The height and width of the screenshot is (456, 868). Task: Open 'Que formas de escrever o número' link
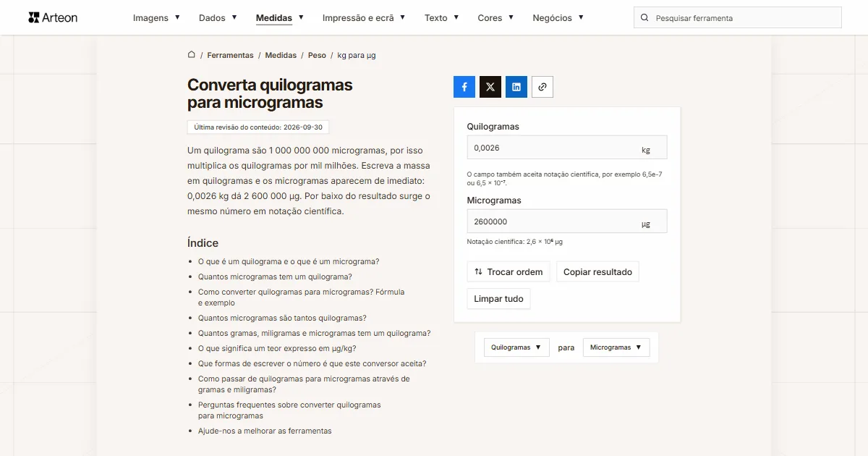312,363
